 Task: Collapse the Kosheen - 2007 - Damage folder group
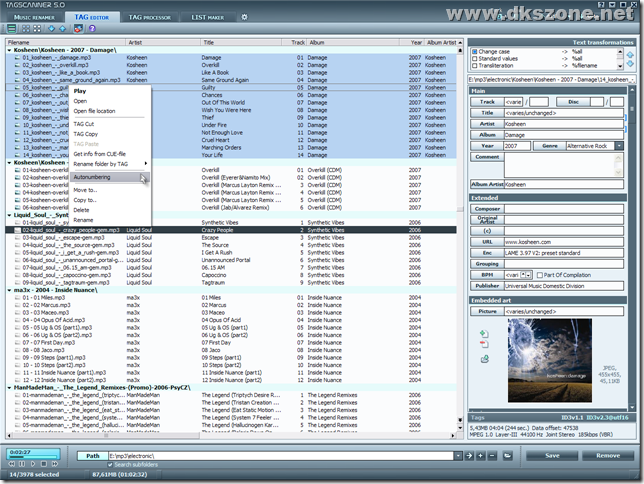tap(9, 50)
